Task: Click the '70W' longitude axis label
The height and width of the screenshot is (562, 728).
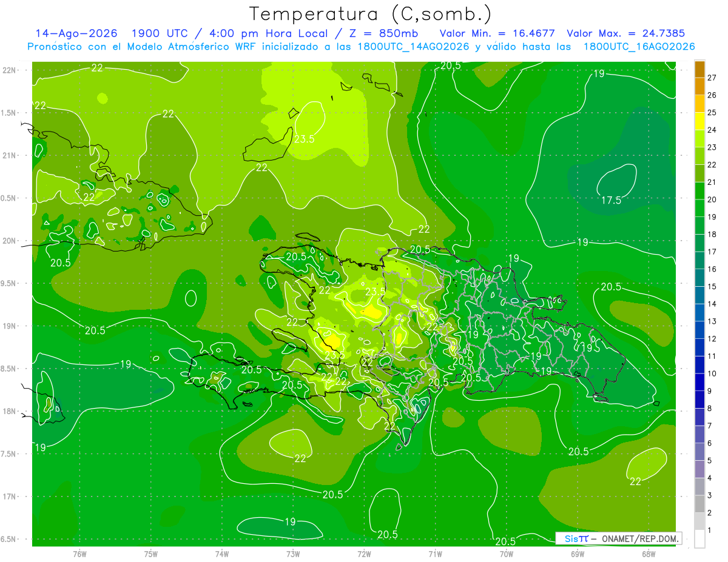Action: (507, 554)
